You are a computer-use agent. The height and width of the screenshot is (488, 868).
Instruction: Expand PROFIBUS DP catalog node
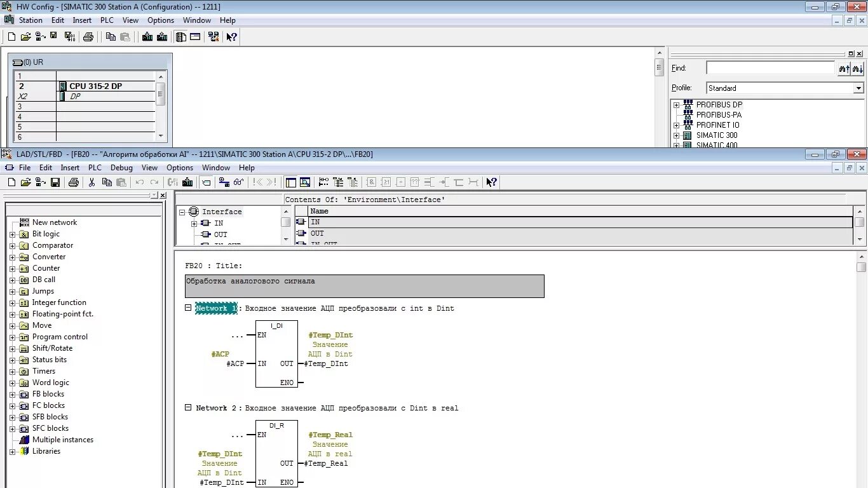tap(677, 105)
